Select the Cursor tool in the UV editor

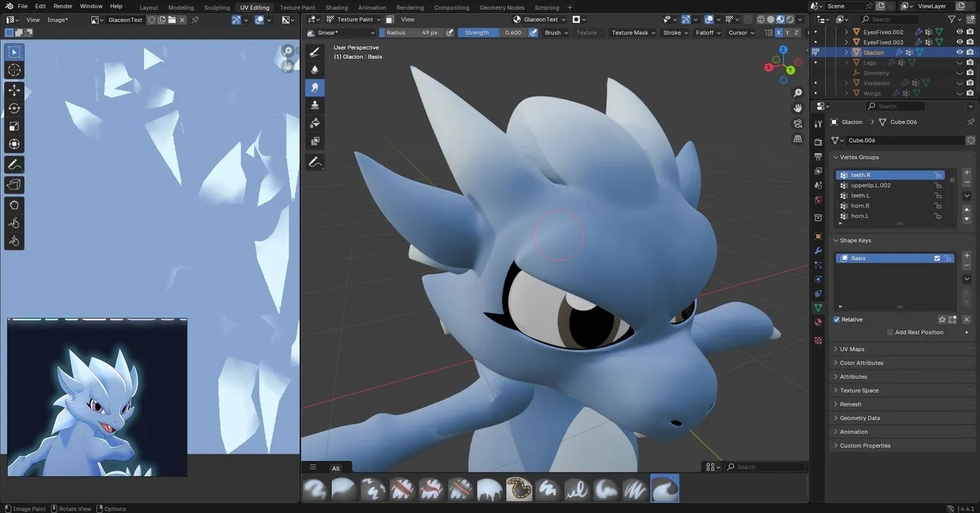[x=15, y=70]
